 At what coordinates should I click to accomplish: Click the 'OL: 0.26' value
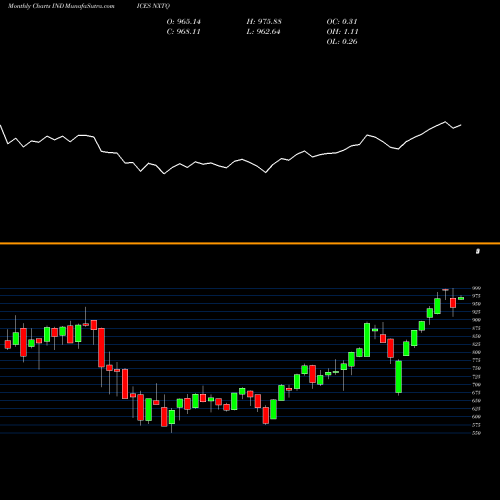pos(342,42)
